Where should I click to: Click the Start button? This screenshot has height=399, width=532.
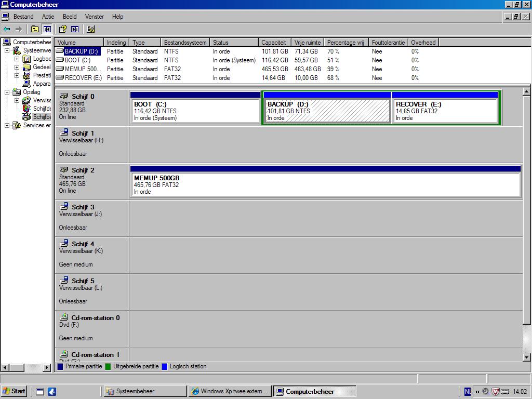[14, 391]
